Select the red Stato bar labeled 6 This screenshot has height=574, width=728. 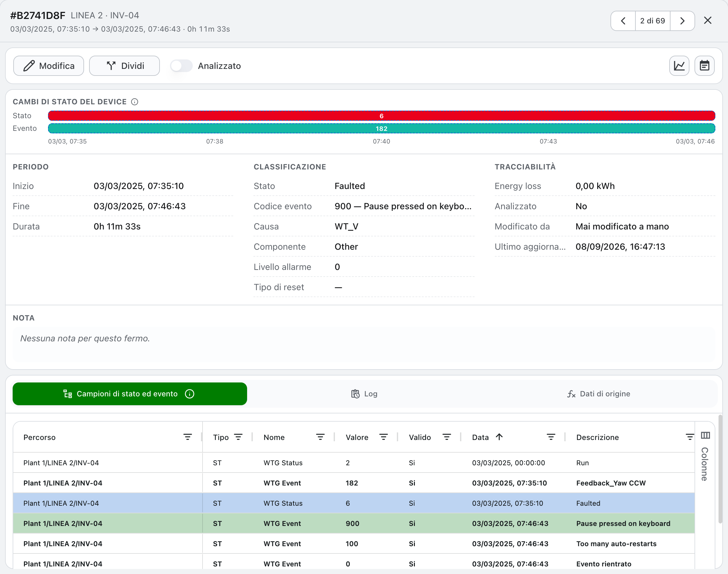[x=381, y=116]
